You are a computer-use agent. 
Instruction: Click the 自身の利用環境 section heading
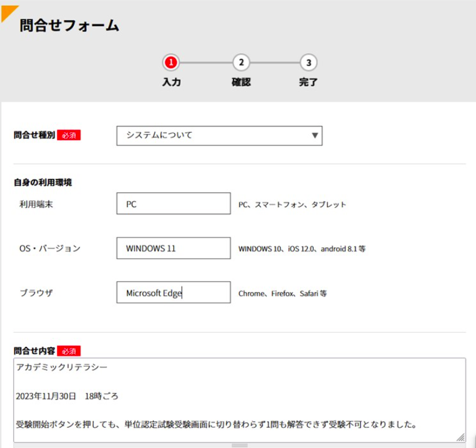click(43, 182)
